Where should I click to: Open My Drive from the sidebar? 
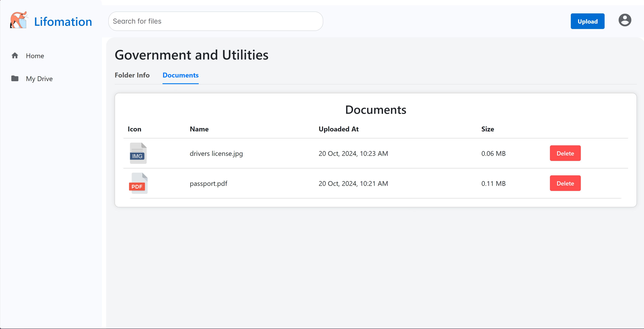pyautogui.click(x=39, y=79)
